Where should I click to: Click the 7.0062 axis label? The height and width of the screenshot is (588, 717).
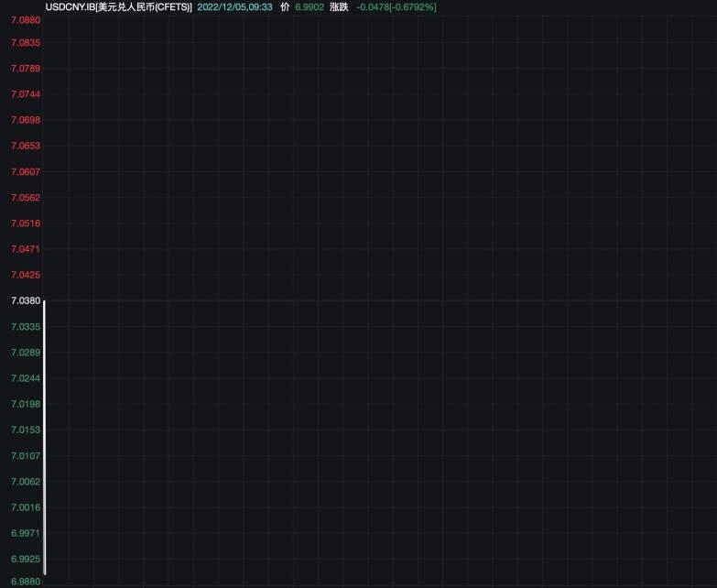coord(26,482)
